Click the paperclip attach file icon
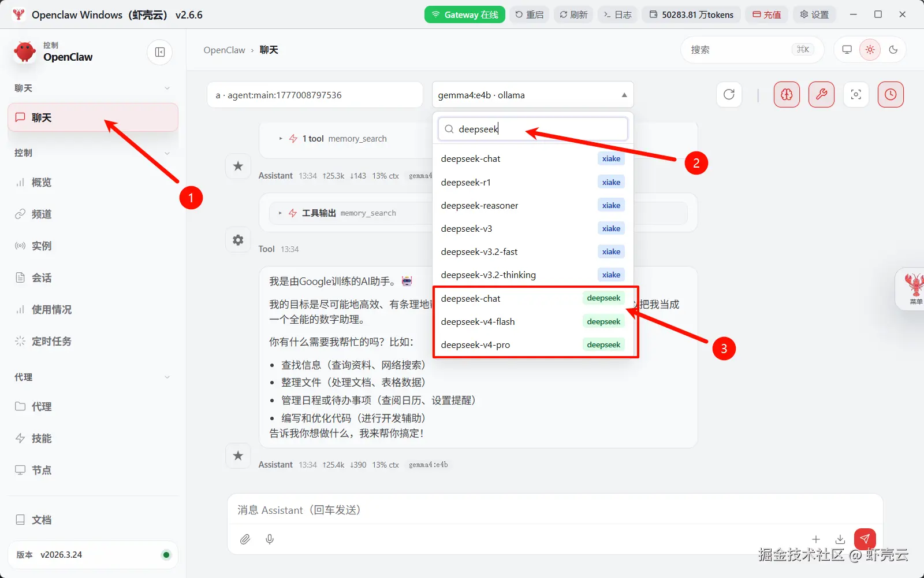Screen dimensions: 924x578 click(245, 539)
